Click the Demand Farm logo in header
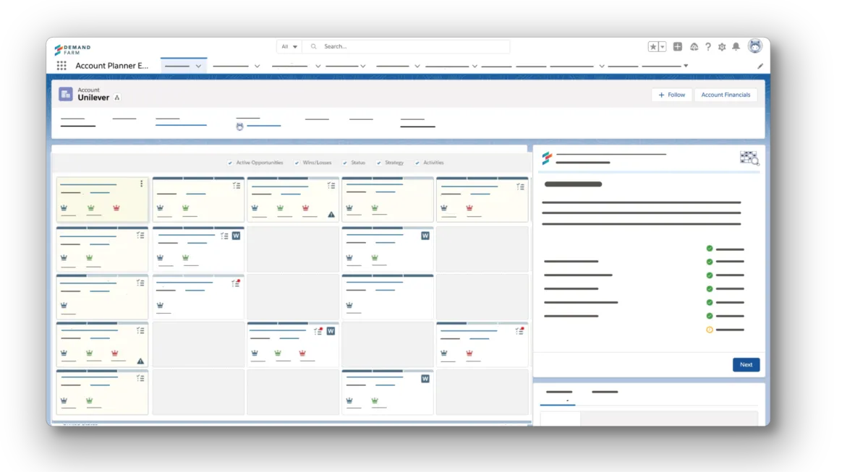868x472 pixels. tap(72, 49)
